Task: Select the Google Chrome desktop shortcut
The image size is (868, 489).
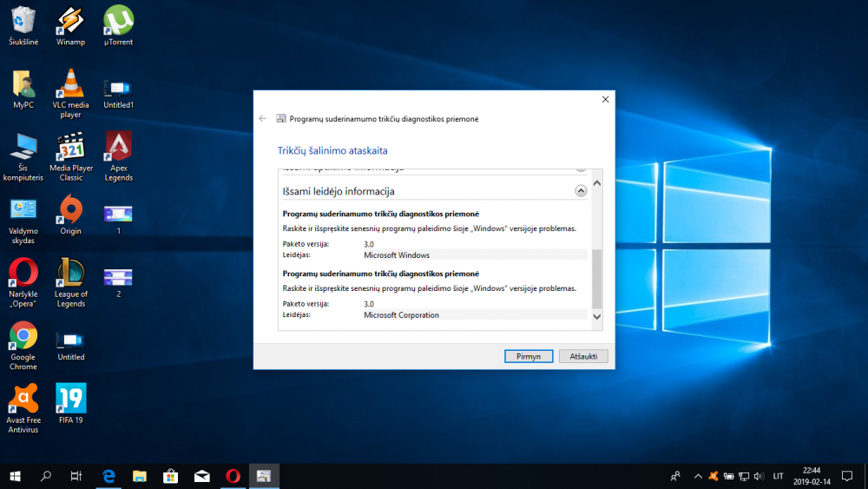Action: 23,346
